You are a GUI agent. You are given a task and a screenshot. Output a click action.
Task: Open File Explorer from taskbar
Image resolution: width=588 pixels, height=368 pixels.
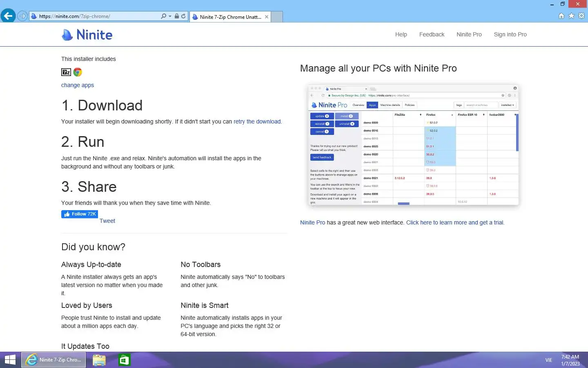tap(99, 360)
